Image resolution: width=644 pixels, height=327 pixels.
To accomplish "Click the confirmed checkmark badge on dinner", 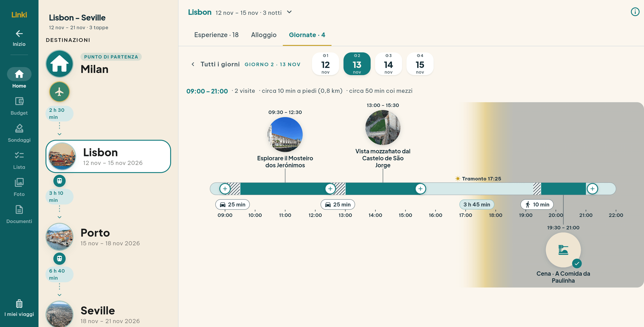I will pos(577,263).
